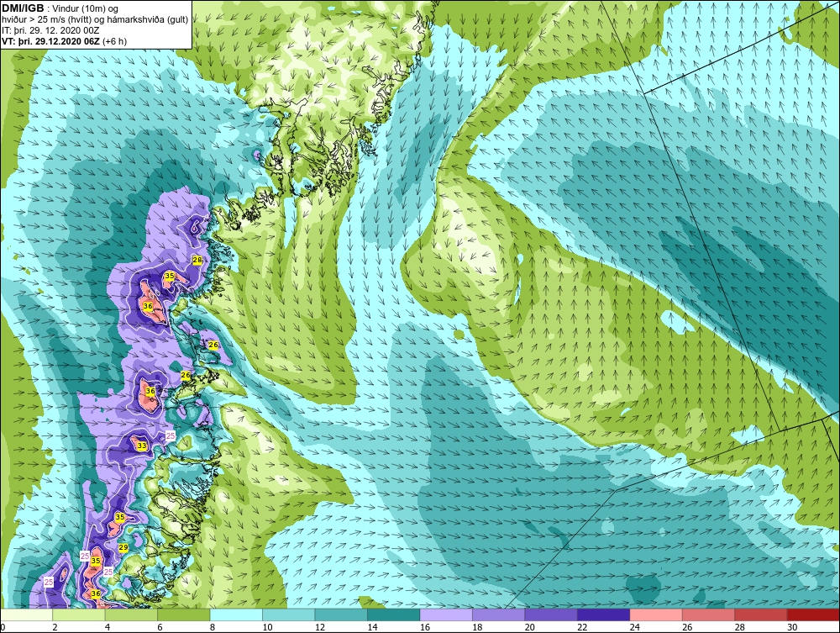Pick the violet 20–22 m/s legend swatch
This screenshot has width=840, height=633.
(x=551, y=615)
